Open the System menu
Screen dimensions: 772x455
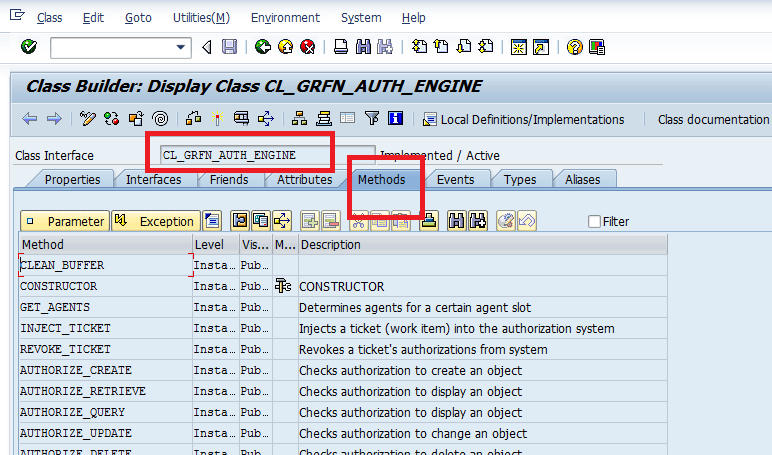point(361,18)
